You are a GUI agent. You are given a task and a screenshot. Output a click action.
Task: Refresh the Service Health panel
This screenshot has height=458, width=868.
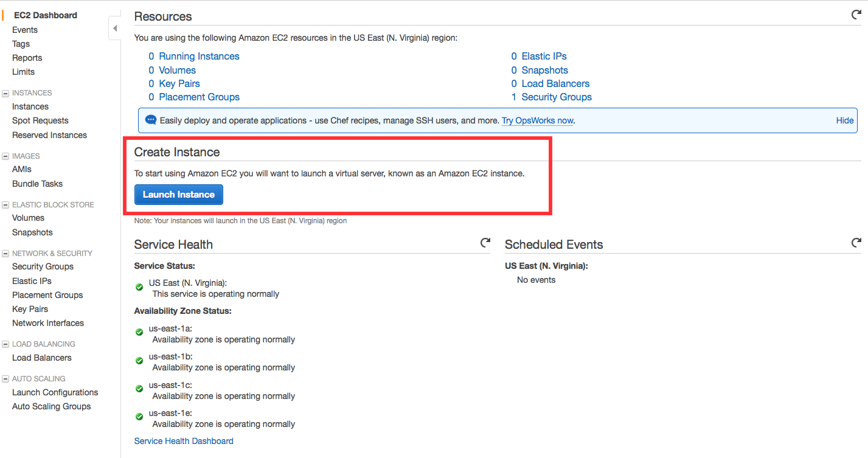(x=485, y=243)
